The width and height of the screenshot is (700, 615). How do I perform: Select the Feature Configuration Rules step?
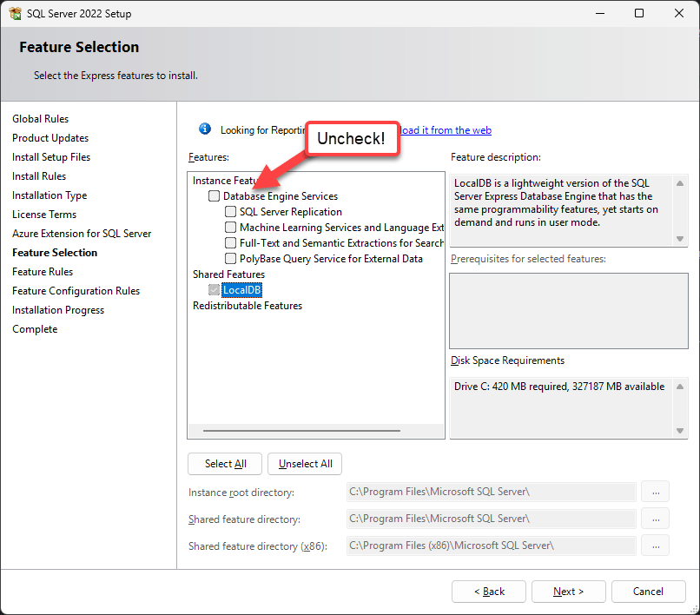[76, 291]
